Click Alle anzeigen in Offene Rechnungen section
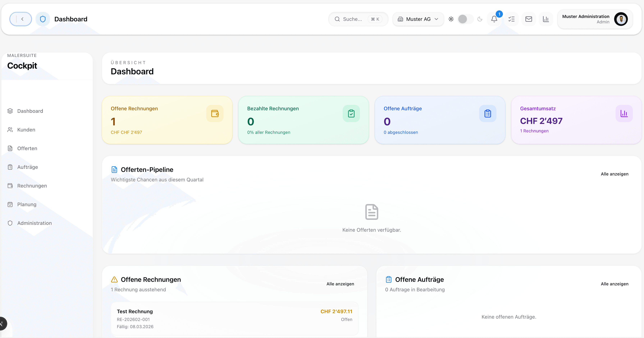 (x=340, y=284)
